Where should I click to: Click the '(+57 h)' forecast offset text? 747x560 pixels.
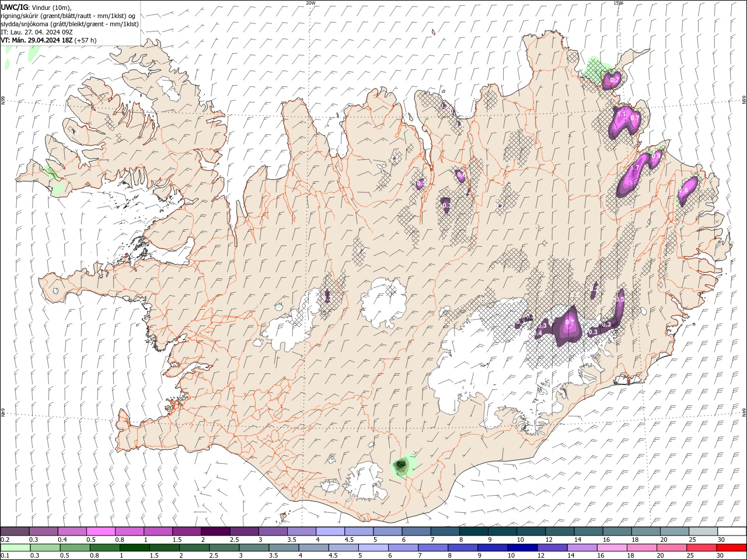point(86,40)
